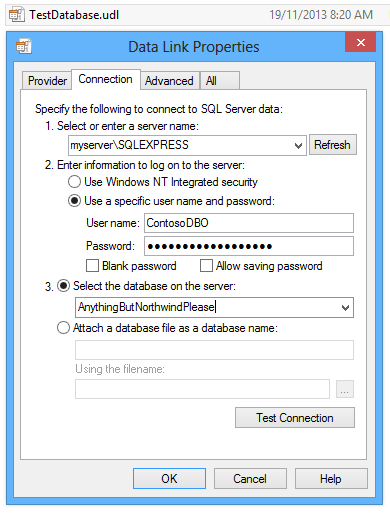Select Use Windows NT Integrated security
The width and height of the screenshot is (390, 517).
pos(74,182)
